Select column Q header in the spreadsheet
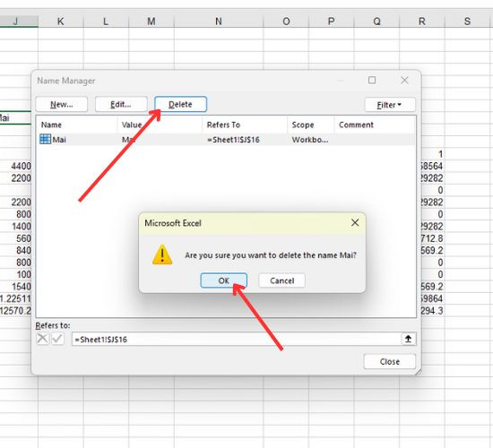The image size is (493, 448). pos(376,22)
